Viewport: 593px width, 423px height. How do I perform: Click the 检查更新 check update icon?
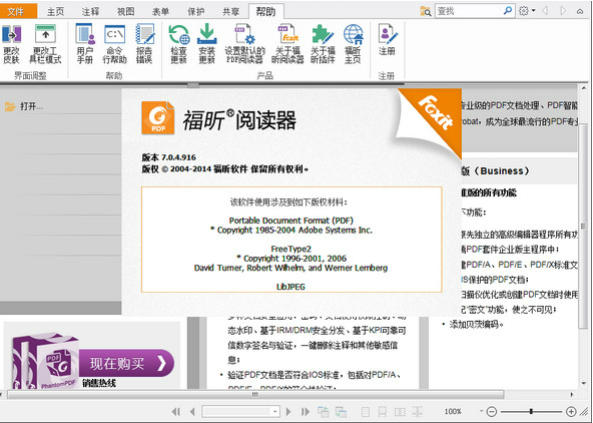(179, 44)
